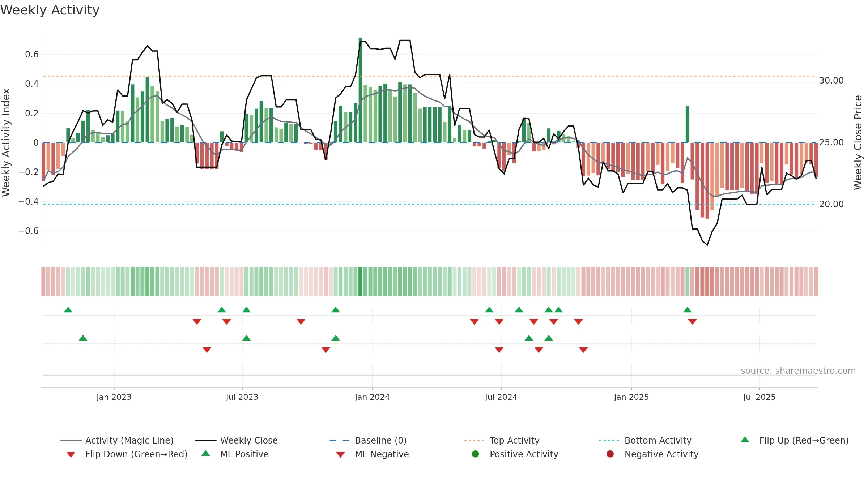The image size is (868, 488).
Task: Click the −0.4 activity index tick label
Action: coord(29,201)
